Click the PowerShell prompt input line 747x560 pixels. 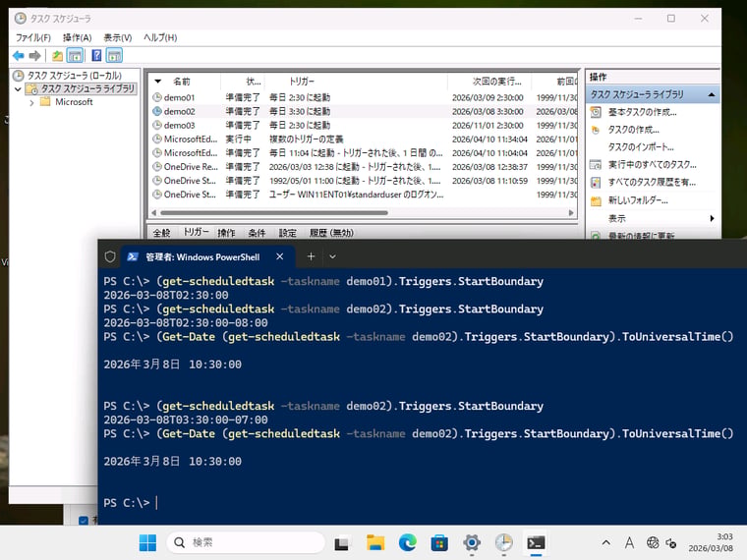(130, 503)
